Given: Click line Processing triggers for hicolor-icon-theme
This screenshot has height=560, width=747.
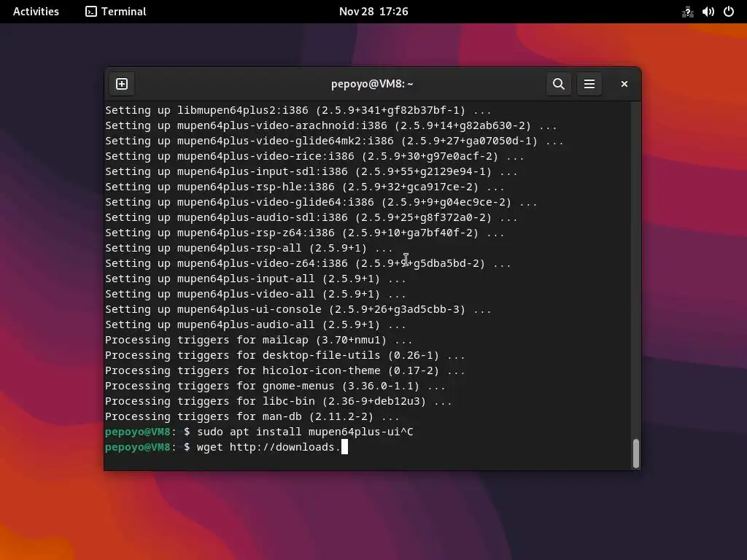Looking at the screenshot, I should pyautogui.click(x=285, y=370).
